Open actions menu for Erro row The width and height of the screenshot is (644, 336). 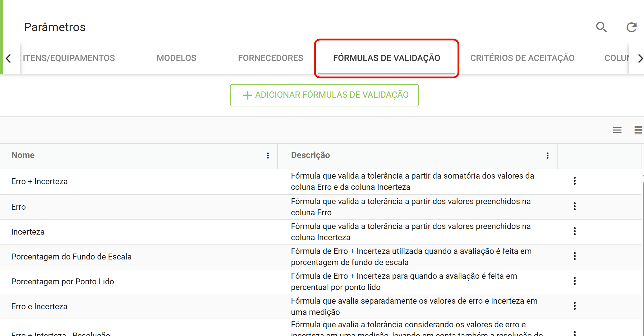click(575, 206)
